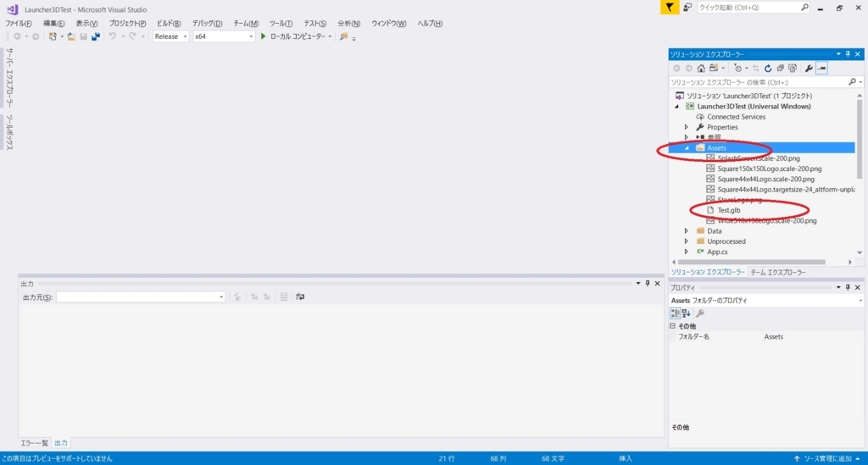868x465 pixels.
Task: Click the フォルダー名 property value Assets
Action: pos(773,337)
